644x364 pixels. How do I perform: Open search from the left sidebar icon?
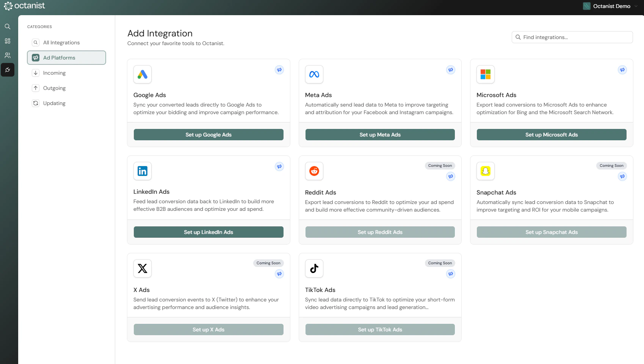[x=8, y=27]
